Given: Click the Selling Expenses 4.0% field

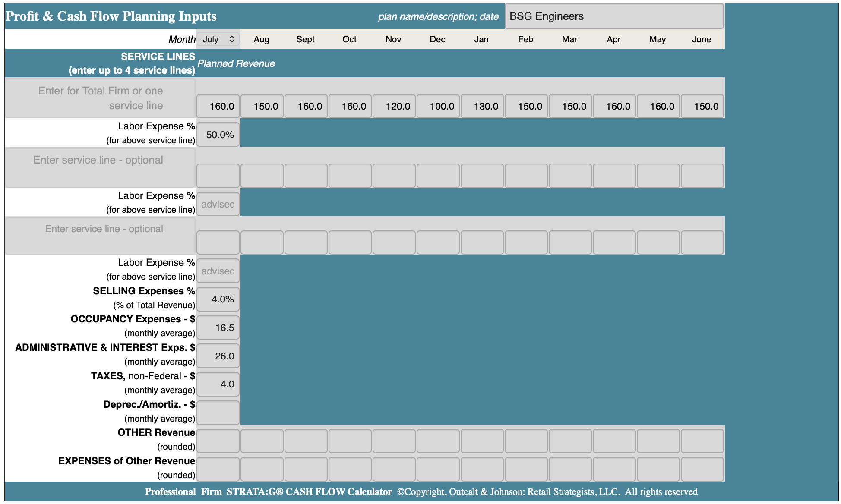Looking at the screenshot, I should pyautogui.click(x=218, y=299).
